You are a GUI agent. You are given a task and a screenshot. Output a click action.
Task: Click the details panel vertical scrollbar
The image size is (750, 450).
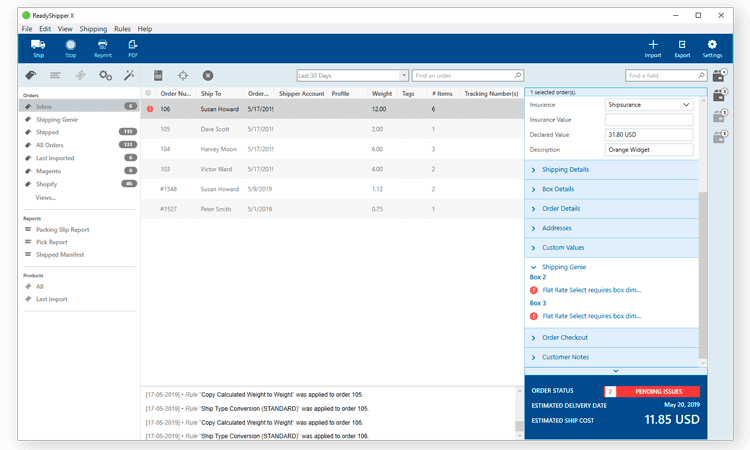pyautogui.click(x=703, y=275)
